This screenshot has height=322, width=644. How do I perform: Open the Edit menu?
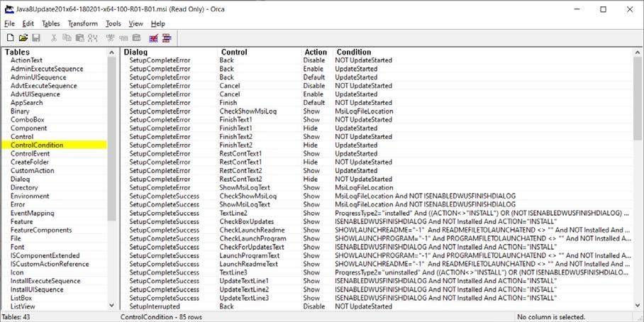28,24
